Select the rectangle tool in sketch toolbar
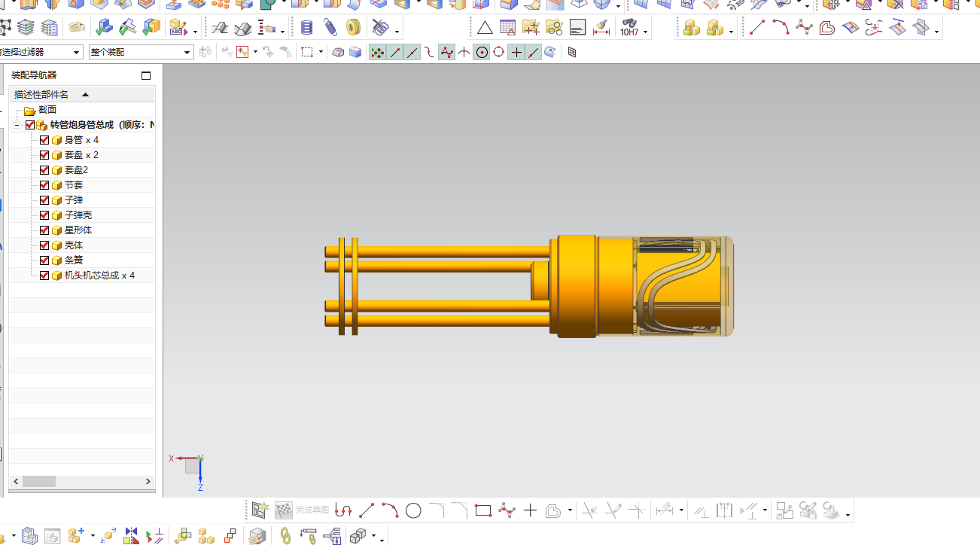This screenshot has width=980, height=545. click(x=483, y=511)
